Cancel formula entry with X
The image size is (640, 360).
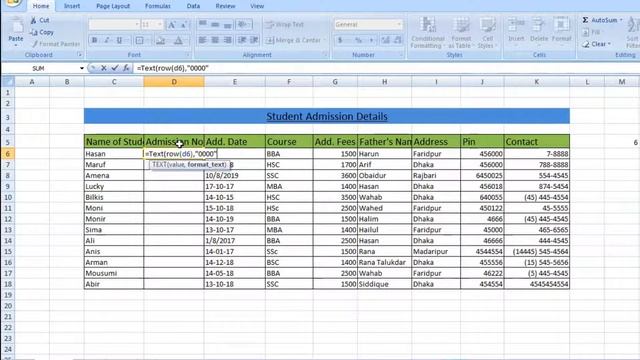[x=104, y=68]
